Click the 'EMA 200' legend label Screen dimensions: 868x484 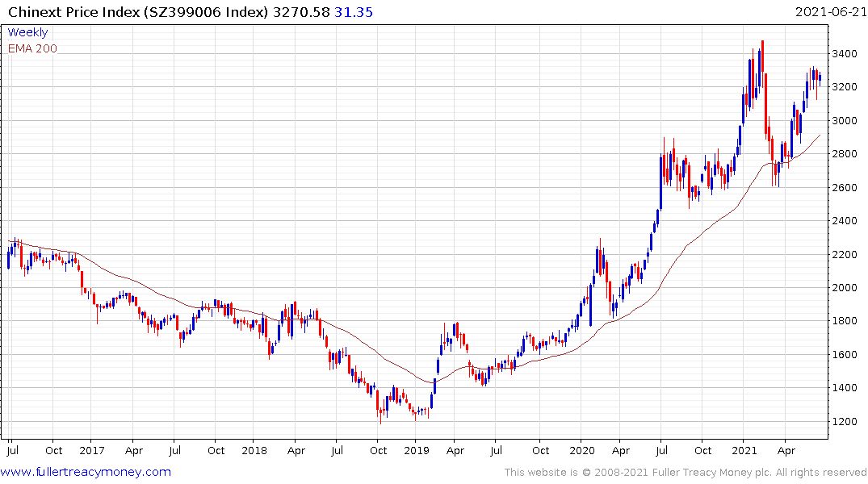tap(32, 48)
